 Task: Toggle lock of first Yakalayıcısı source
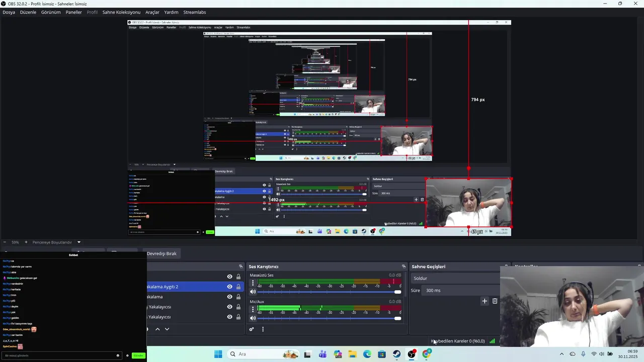(238, 307)
